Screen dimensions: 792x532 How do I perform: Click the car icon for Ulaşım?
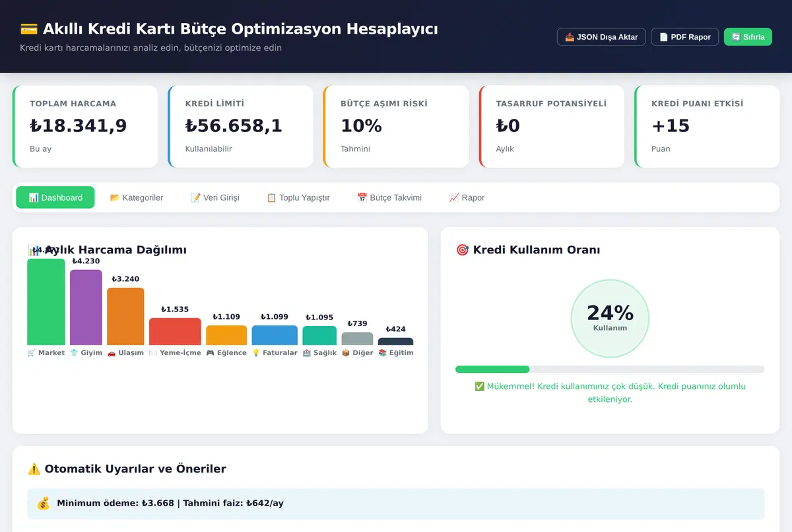112,353
